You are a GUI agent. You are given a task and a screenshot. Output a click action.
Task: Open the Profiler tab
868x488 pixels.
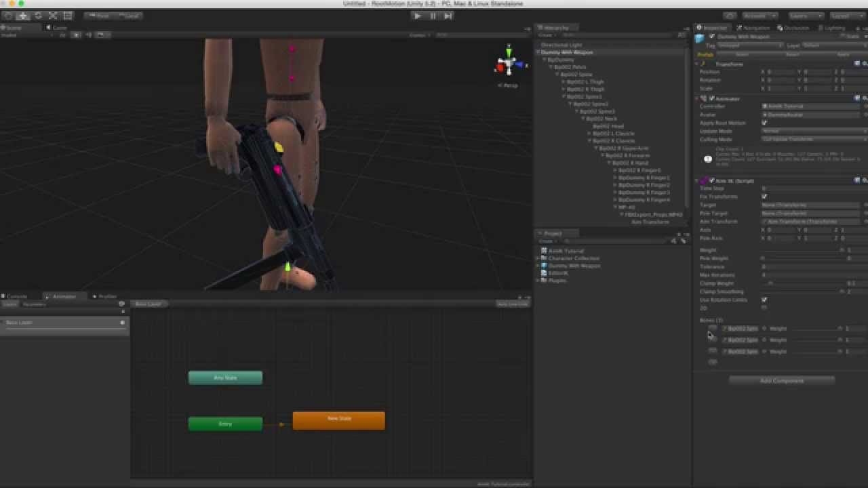pos(106,296)
